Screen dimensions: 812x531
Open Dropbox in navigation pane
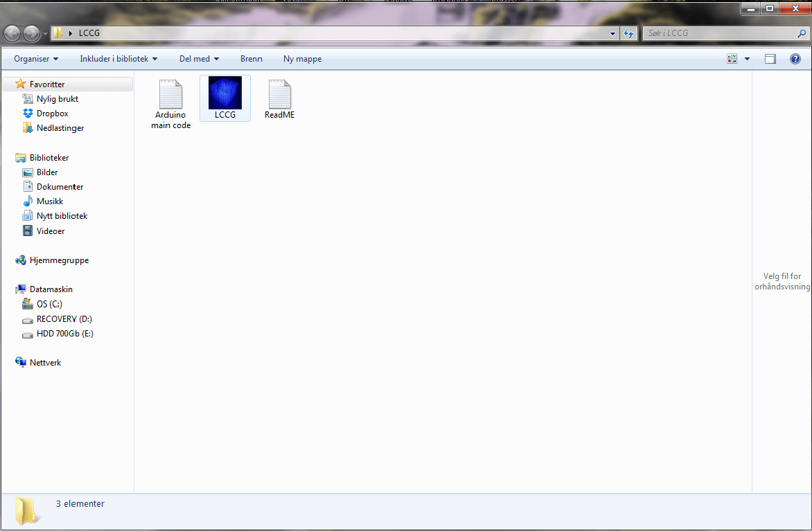click(x=46, y=114)
